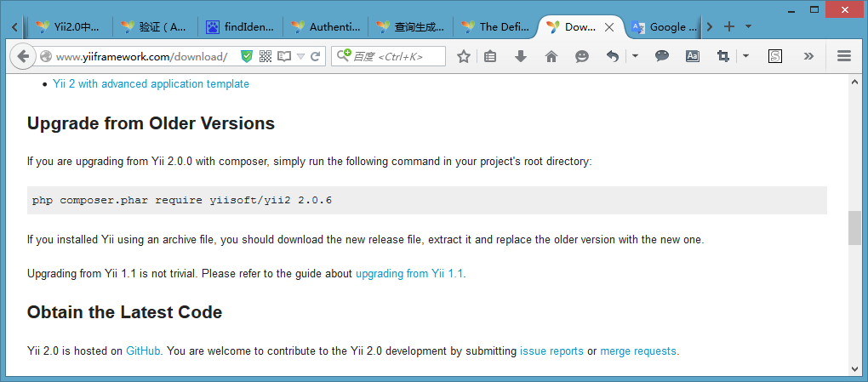The image size is (868, 382).
Task: Switch to the Google translate tab
Action: (x=665, y=26)
